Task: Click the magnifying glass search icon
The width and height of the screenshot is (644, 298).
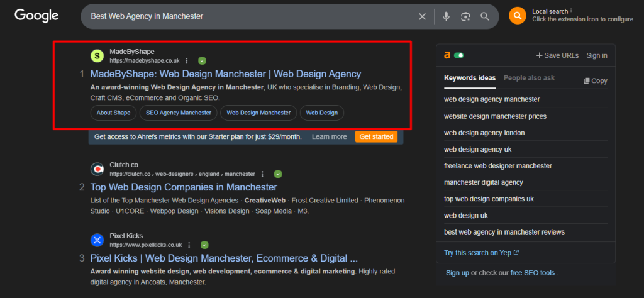Action: click(x=485, y=16)
